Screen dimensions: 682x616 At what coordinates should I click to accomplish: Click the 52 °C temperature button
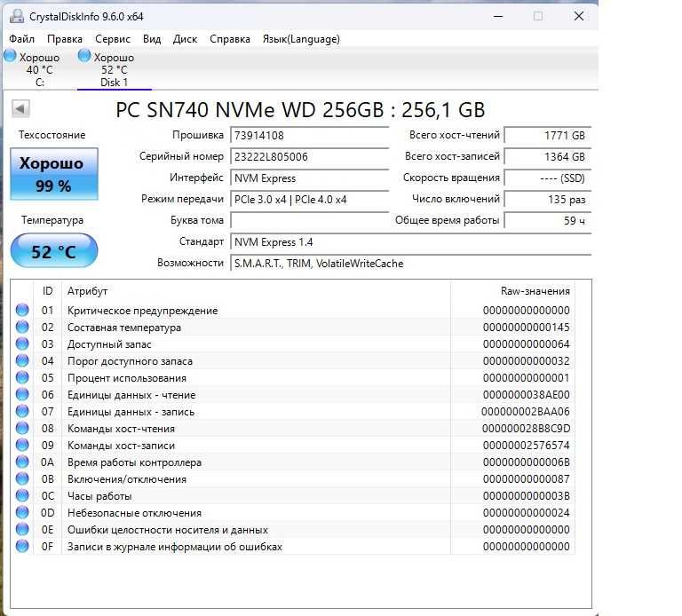point(54,250)
